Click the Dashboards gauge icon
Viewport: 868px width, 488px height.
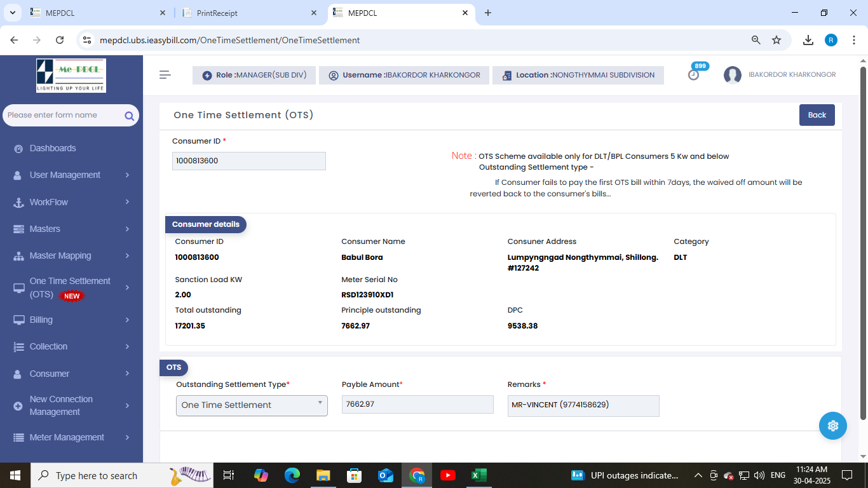pyautogui.click(x=18, y=149)
